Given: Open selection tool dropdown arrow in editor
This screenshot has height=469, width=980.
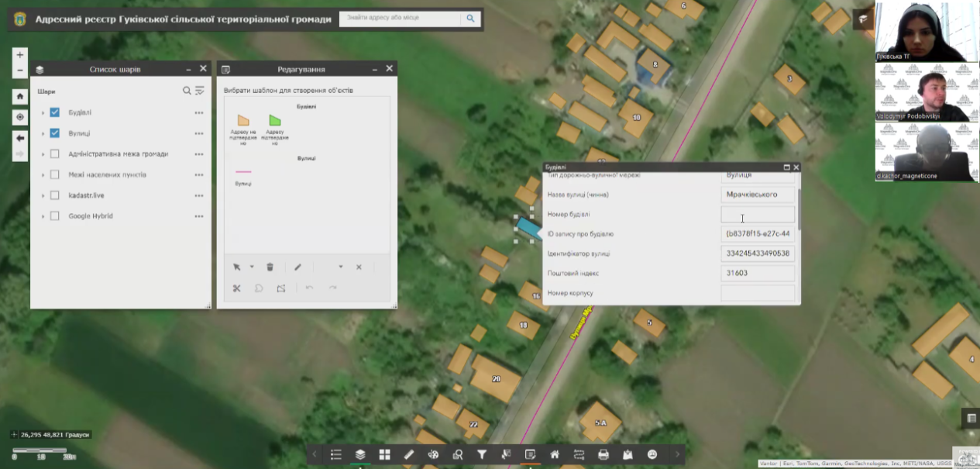Looking at the screenshot, I should point(252,267).
